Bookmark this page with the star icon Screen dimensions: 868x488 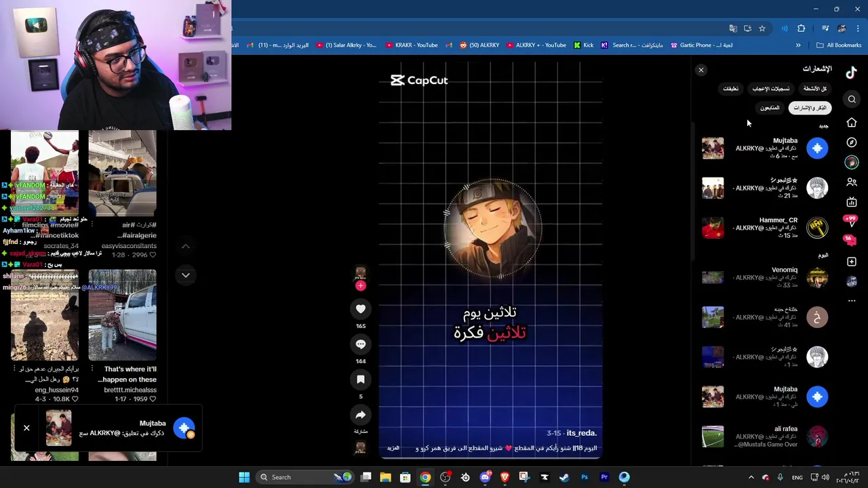762,28
